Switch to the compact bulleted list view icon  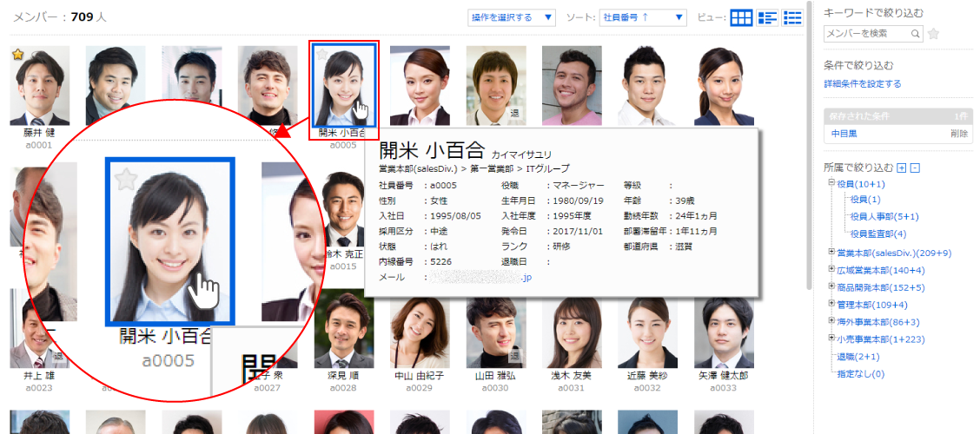[x=792, y=17]
